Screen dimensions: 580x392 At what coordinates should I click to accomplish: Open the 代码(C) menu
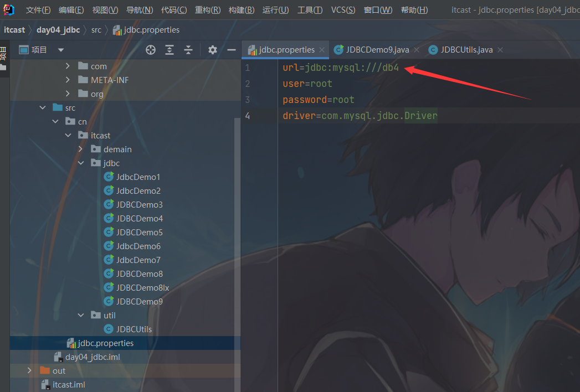click(x=174, y=10)
